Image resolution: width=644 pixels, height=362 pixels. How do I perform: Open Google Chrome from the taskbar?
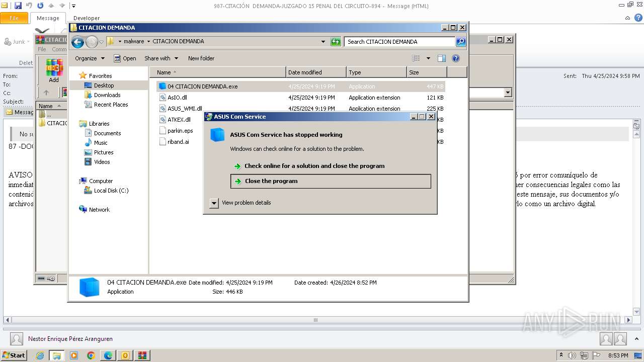coord(91,355)
